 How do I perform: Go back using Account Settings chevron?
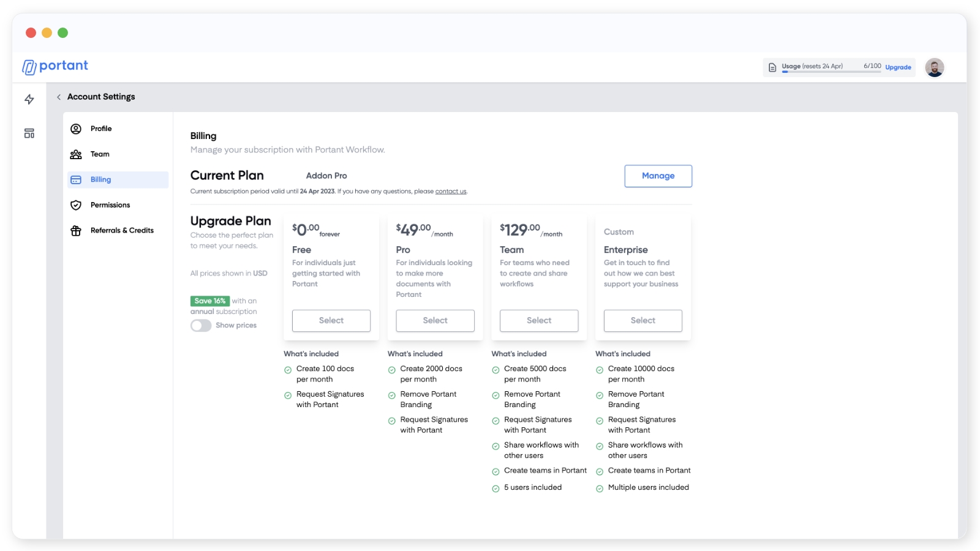59,97
